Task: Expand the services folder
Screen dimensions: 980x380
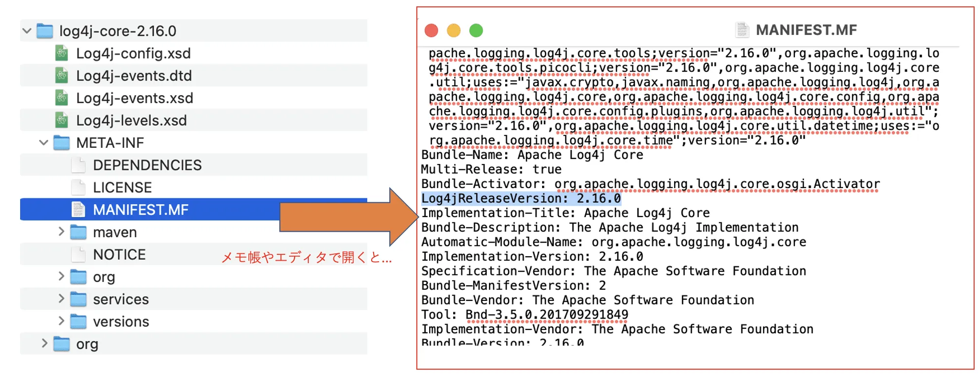Action: coord(61,299)
